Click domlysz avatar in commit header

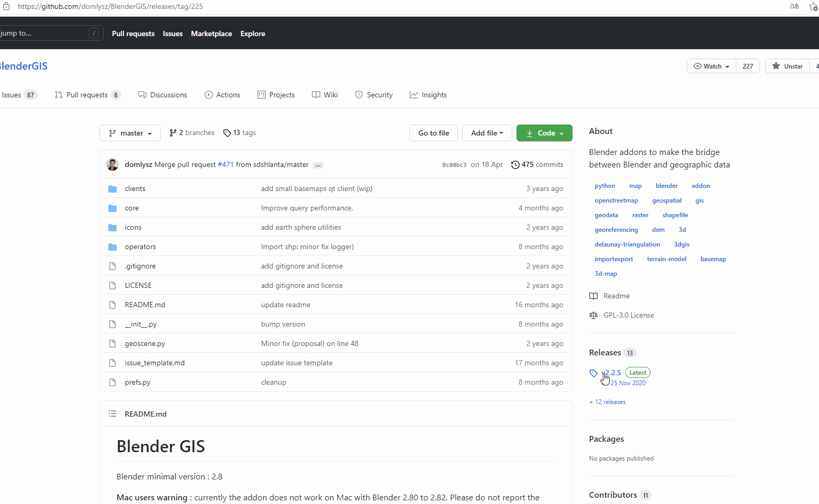coord(113,164)
